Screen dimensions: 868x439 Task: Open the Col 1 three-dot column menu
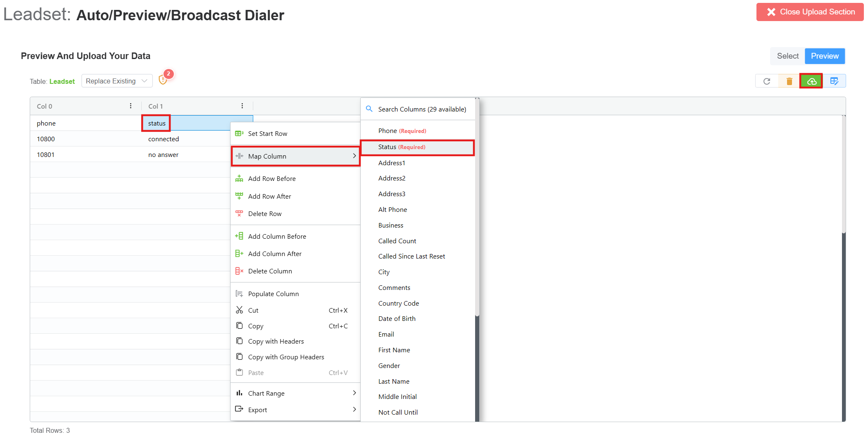tap(242, 106)
